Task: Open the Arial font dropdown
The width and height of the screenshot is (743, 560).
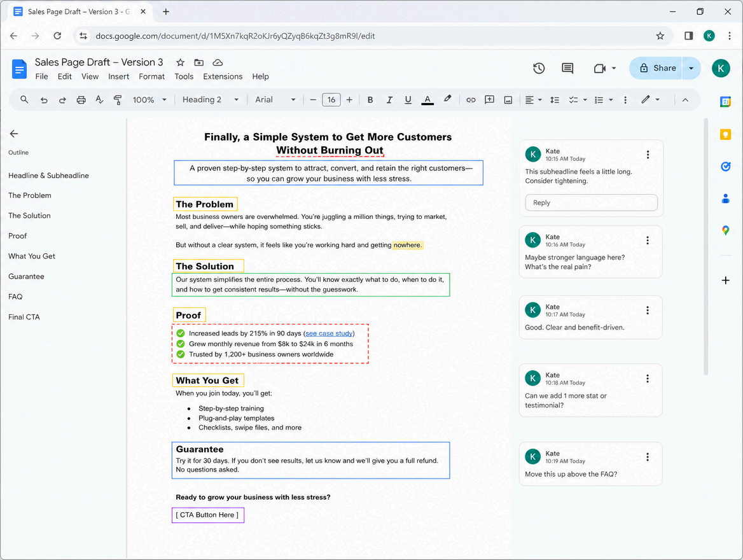Action: click(275, 99)
